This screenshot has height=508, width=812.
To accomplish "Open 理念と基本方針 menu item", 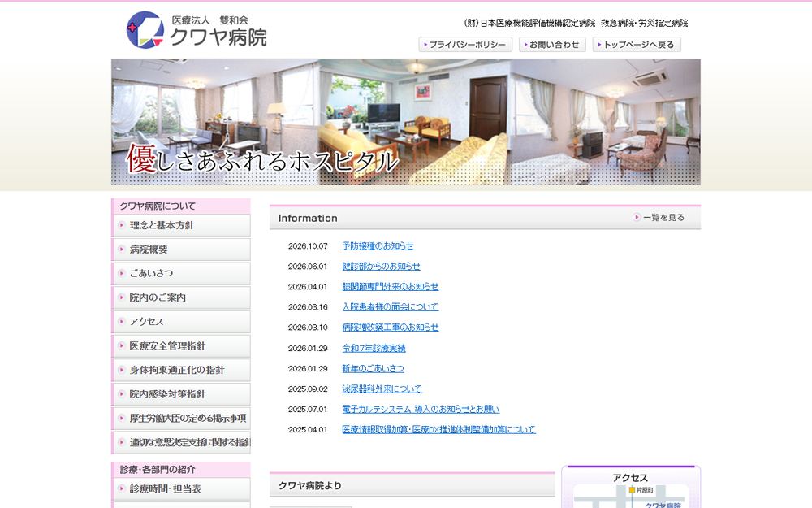I will [x=181, y=225].
